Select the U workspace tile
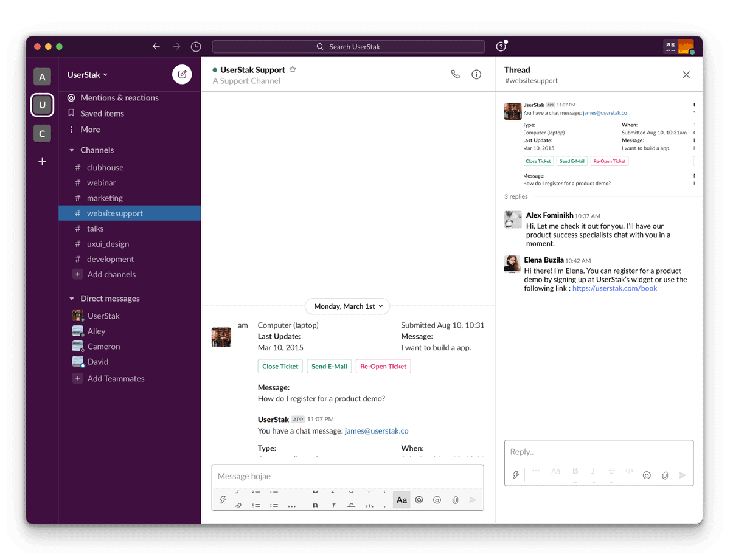The width and height of the screenshot is (730, 560). click(42, 105)
